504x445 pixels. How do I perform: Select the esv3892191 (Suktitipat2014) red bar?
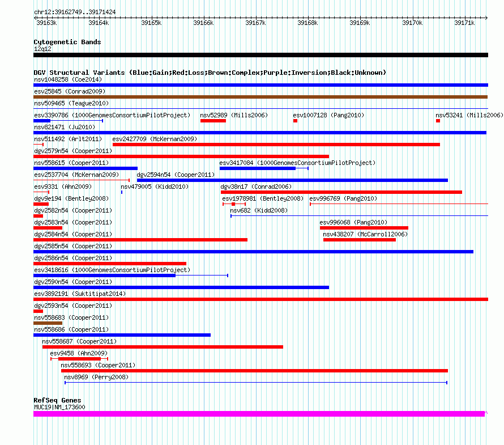click(x=260, y=299)
